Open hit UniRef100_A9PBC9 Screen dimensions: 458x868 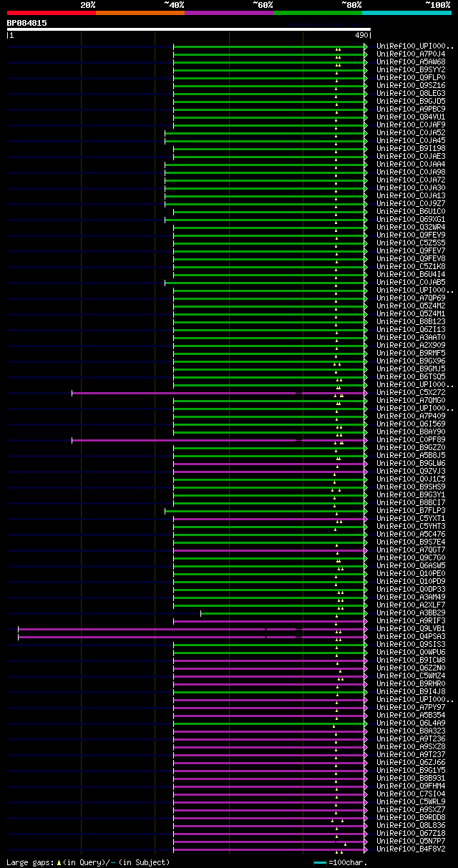click(411, 109)
